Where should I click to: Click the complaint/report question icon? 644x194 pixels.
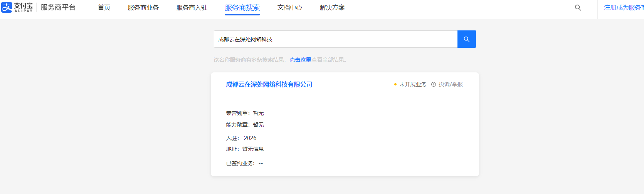[x=434, y=84]
